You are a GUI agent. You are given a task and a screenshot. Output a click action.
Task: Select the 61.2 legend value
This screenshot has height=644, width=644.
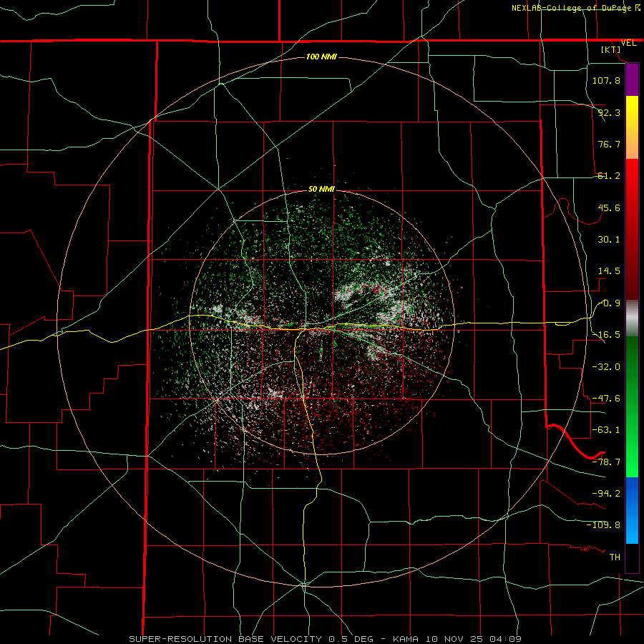click(x=609, y=176)
